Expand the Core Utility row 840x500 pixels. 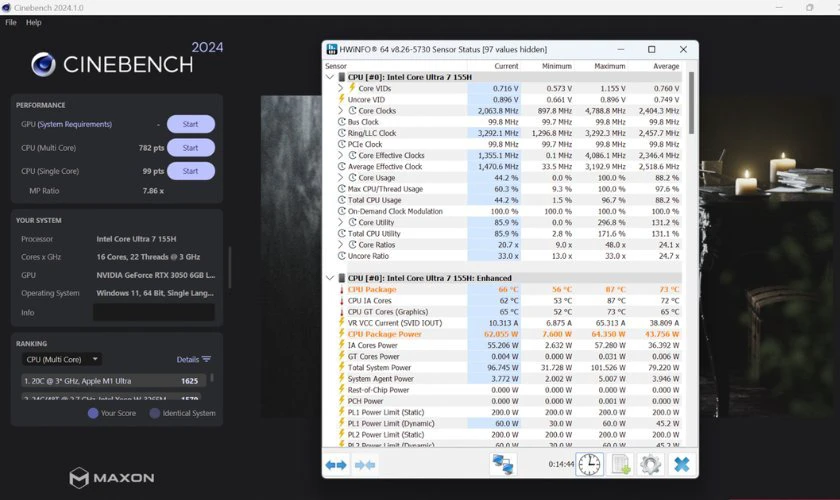(x=341, y=222)
